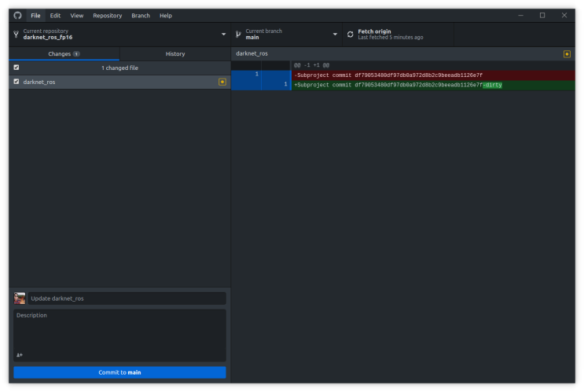
Task: Click the repository icon beside darknet_ros_fp16
Action: (16, 35)
